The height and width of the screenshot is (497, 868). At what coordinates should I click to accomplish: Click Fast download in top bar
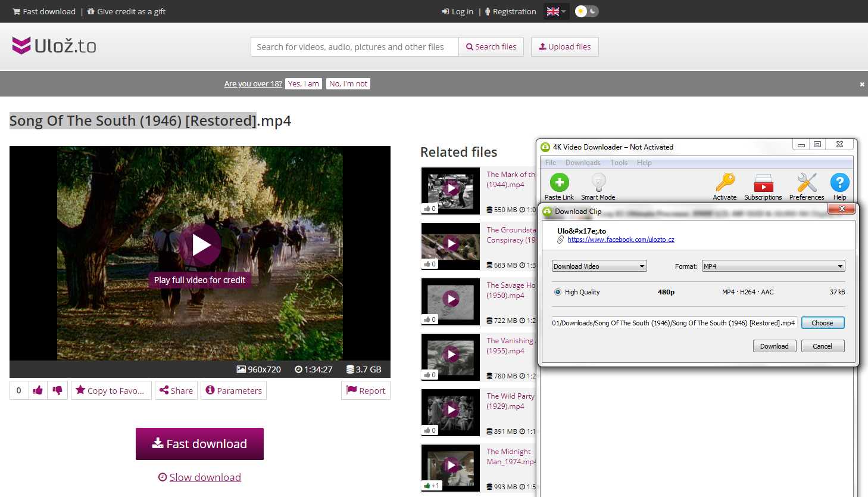(45, 11)
